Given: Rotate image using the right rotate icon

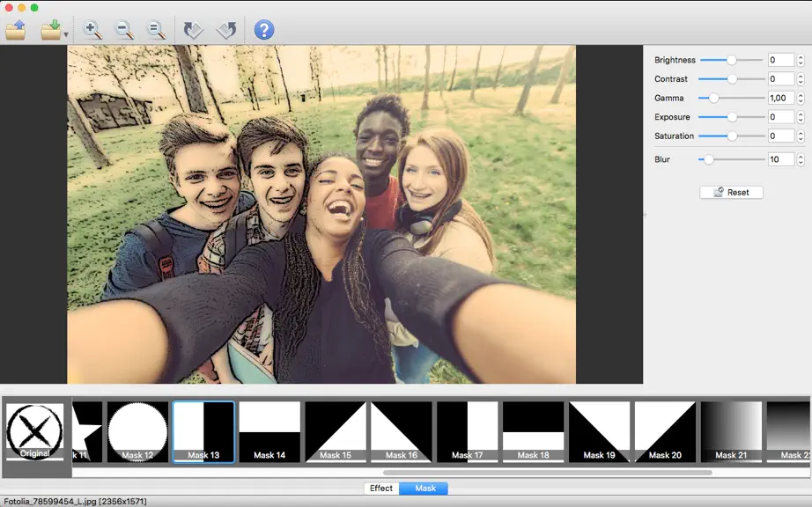Looking at the screenshot, I should (x=226, y=30).
